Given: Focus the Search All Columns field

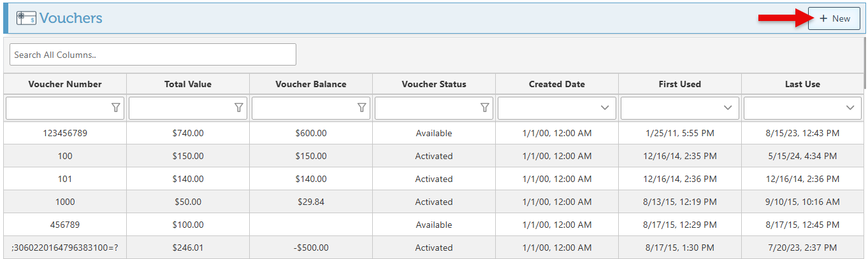Looking at the screenshot, I should [153, 55].
